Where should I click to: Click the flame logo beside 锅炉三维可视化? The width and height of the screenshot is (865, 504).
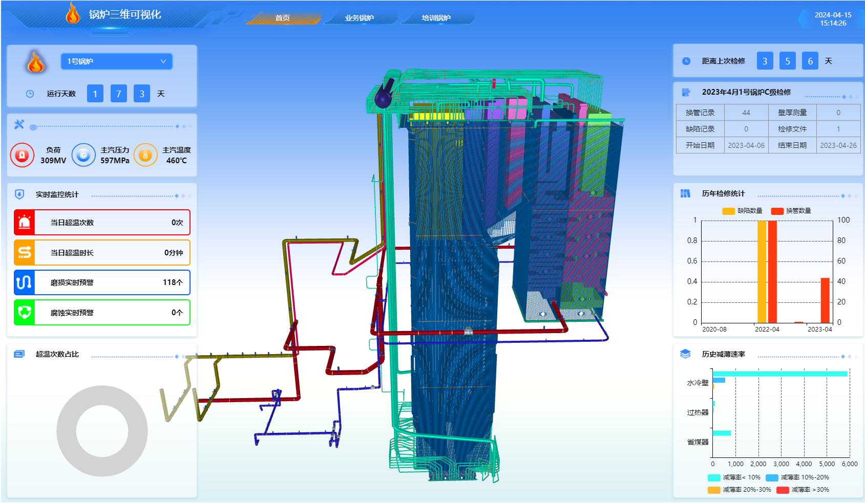[x=73, y=13]
